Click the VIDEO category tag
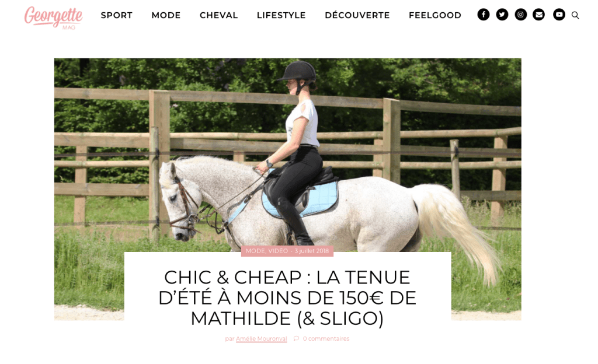 pos(278,251)
